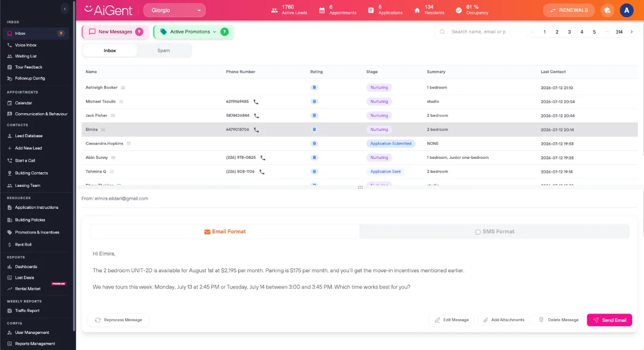Open Lost Deals report

(24, 278)
